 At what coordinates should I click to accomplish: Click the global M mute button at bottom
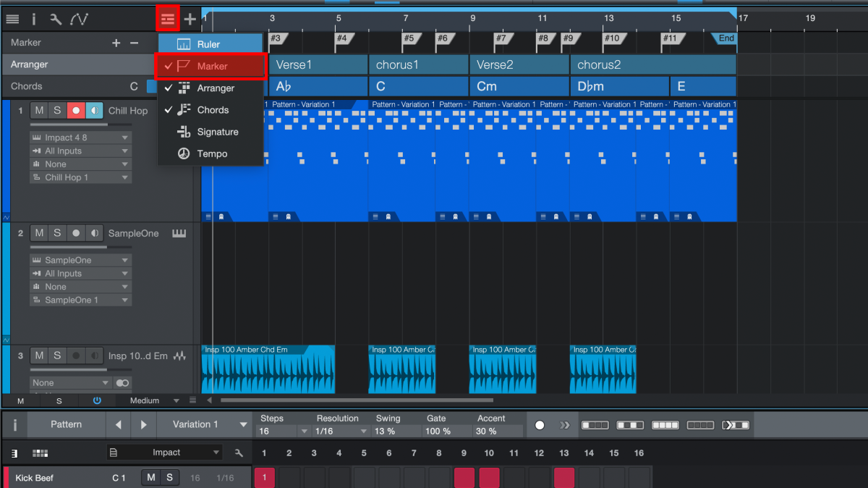20,400
